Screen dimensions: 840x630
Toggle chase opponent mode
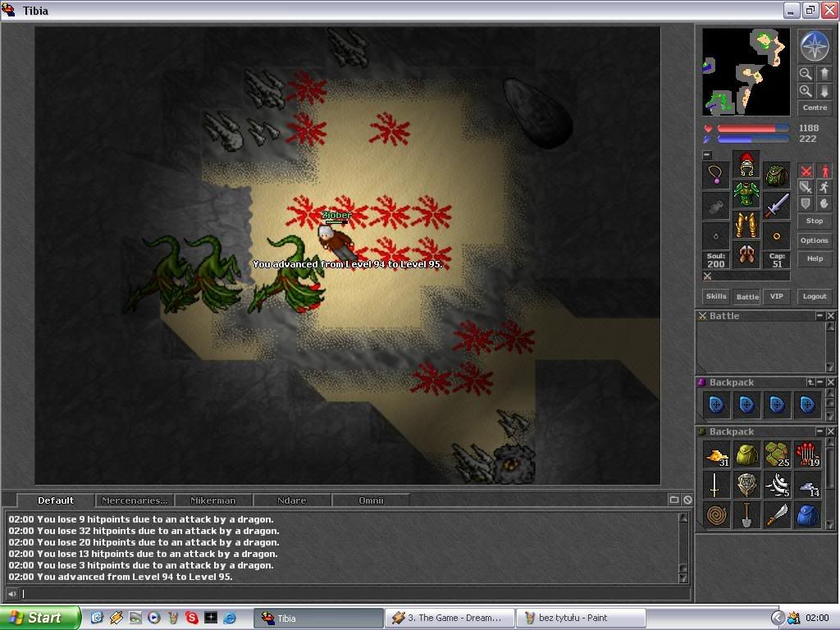click(x=824, y=188)
